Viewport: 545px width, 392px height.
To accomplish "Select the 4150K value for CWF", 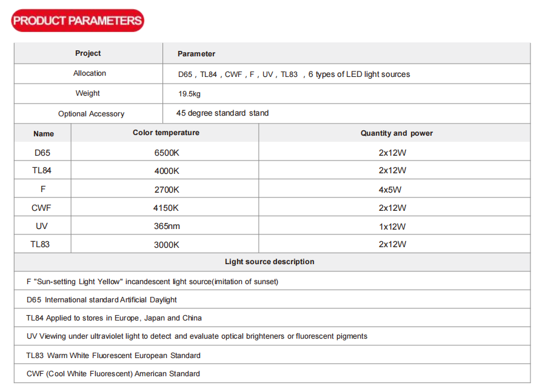I will click(166, 208).
